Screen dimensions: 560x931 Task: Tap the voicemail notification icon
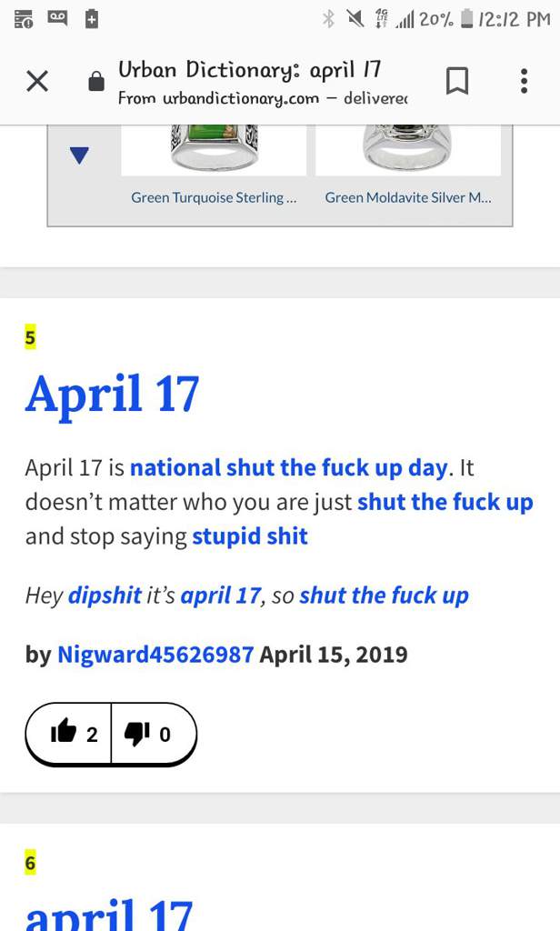pos(57,18)
